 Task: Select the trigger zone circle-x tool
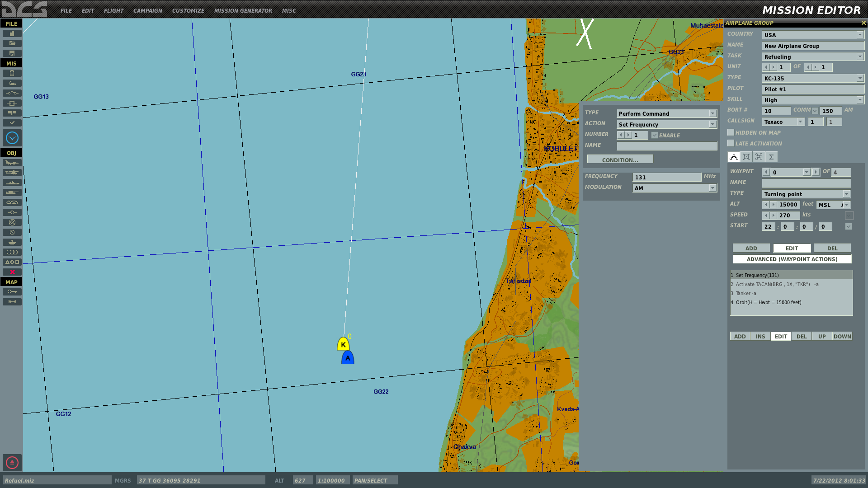pos(12,232)
